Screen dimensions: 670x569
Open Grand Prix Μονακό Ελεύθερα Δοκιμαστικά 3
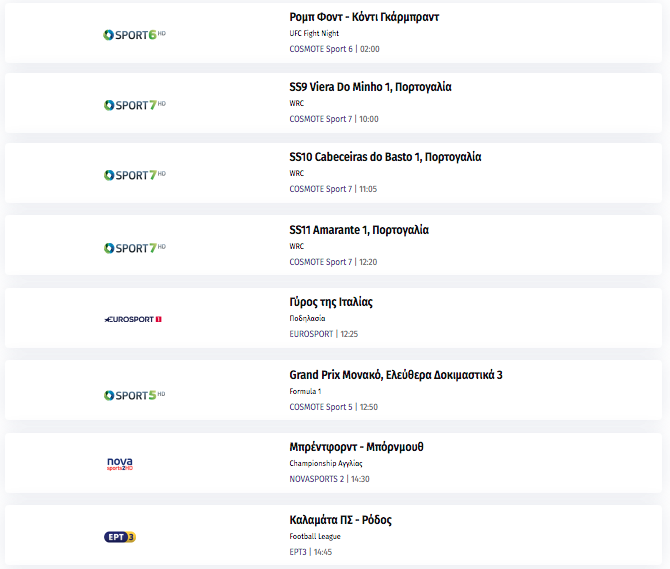point(396,375)
